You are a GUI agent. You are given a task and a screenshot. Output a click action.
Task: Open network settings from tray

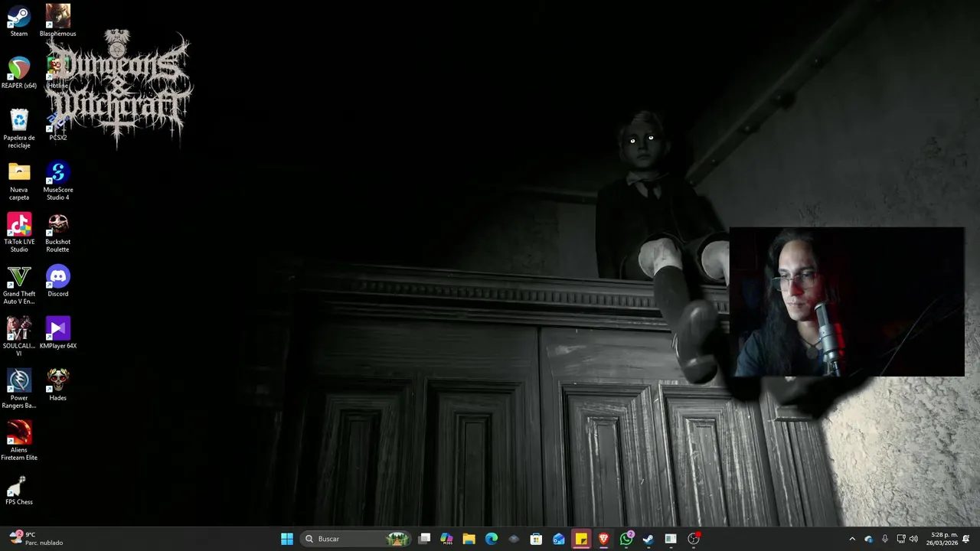click(x=901, y=539)
